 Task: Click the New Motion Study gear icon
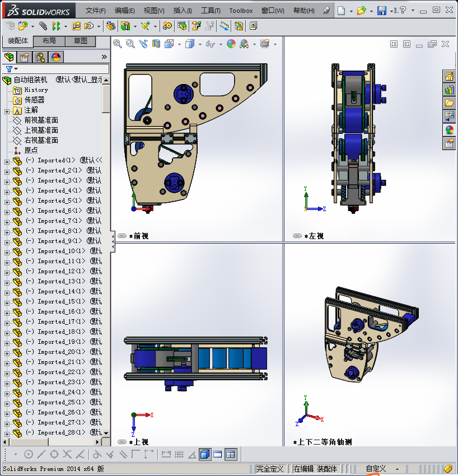167,26
